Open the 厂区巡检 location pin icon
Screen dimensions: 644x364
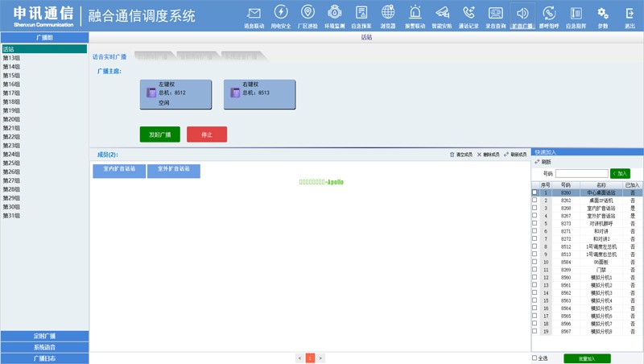point(308,13)
